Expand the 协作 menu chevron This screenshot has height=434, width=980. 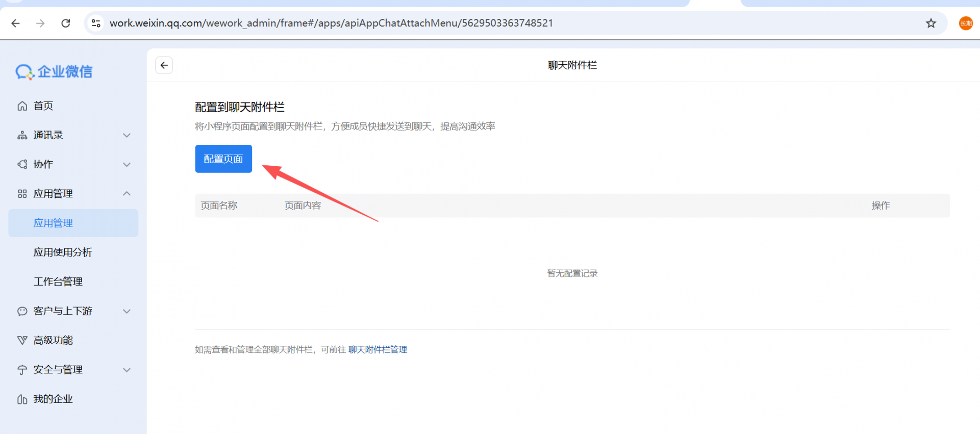click(x=127, y=164)
